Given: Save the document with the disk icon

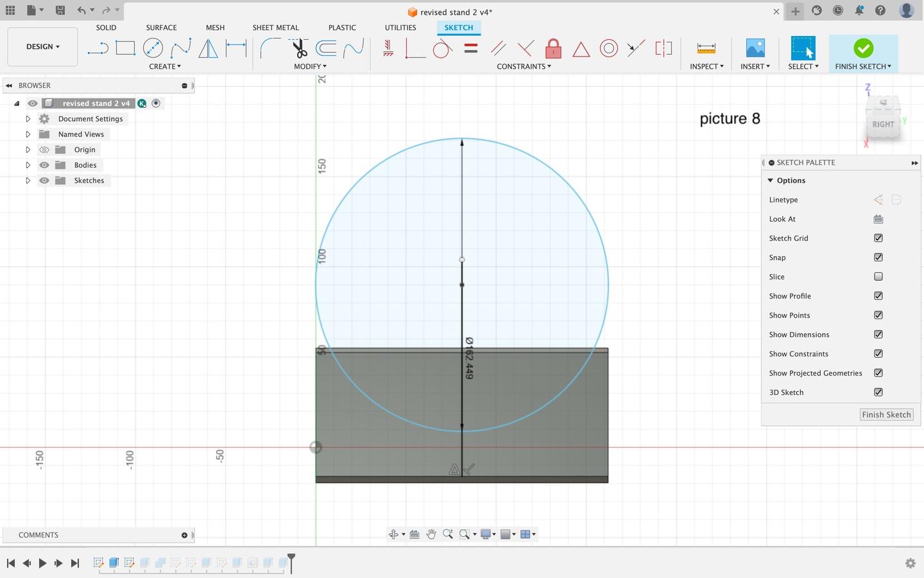Looking at the screenshot, I should (x=60, y=11).
